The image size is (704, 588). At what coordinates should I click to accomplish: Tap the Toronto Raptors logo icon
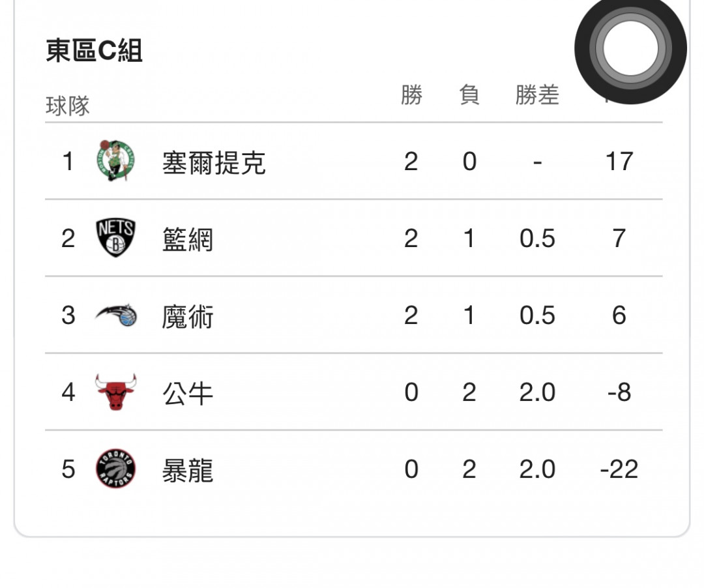tap(116, 469)
